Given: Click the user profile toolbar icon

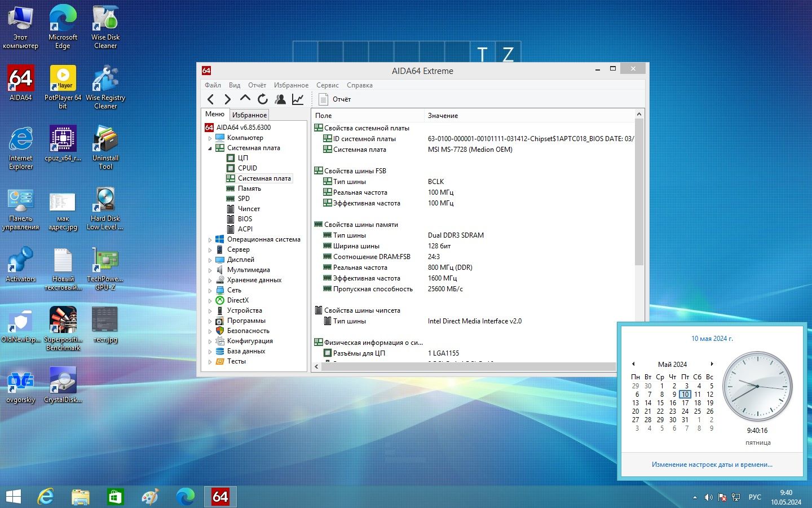Looking at the screenshot, I should tap(280, 99).
